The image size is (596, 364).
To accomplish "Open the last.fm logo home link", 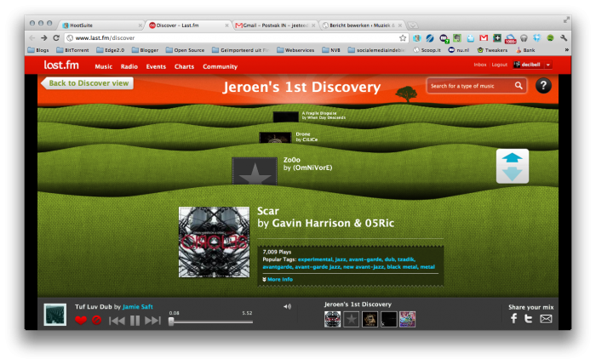I will click(61, 65).
